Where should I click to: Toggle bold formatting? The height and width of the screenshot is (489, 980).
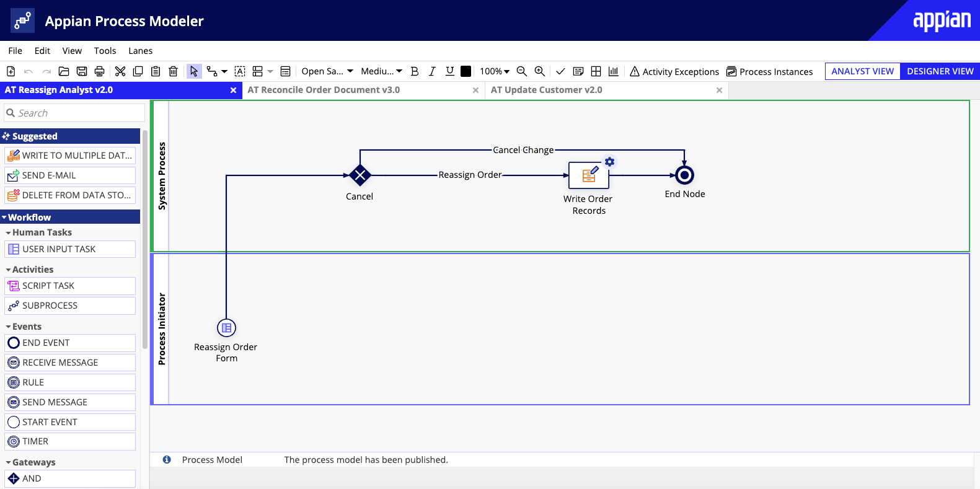415,71
